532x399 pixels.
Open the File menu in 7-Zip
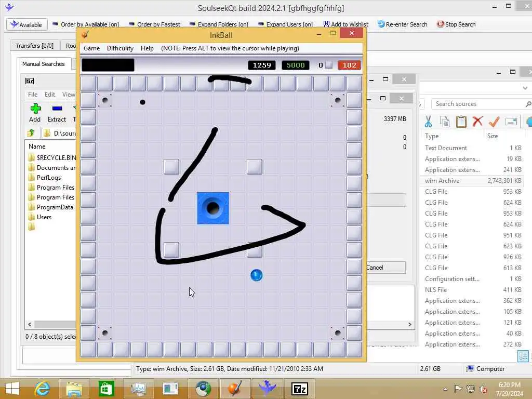(x=33, y=95)
